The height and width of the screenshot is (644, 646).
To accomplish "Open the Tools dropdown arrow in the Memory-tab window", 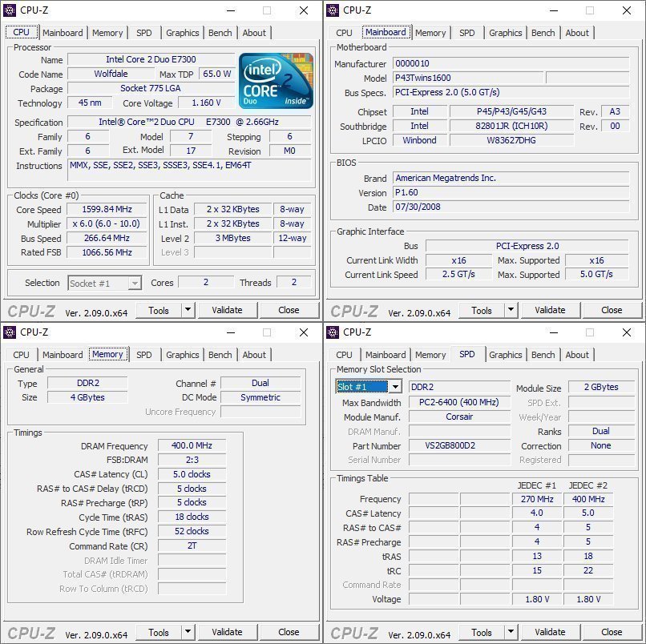I will click(188, 632).
